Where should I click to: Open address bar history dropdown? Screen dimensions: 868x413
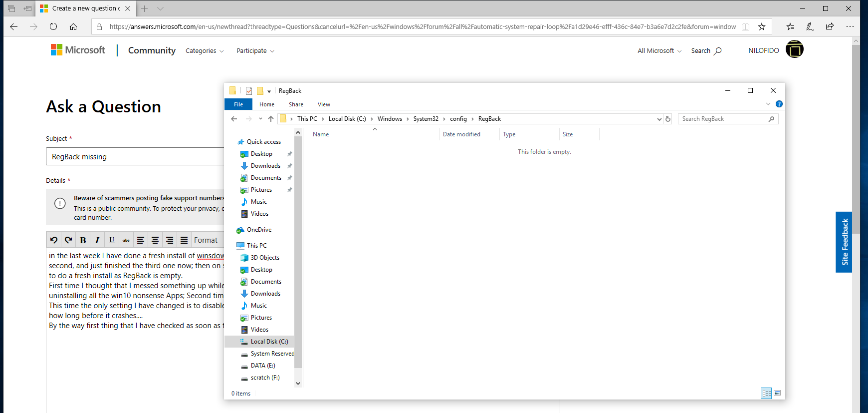(659, 119)
